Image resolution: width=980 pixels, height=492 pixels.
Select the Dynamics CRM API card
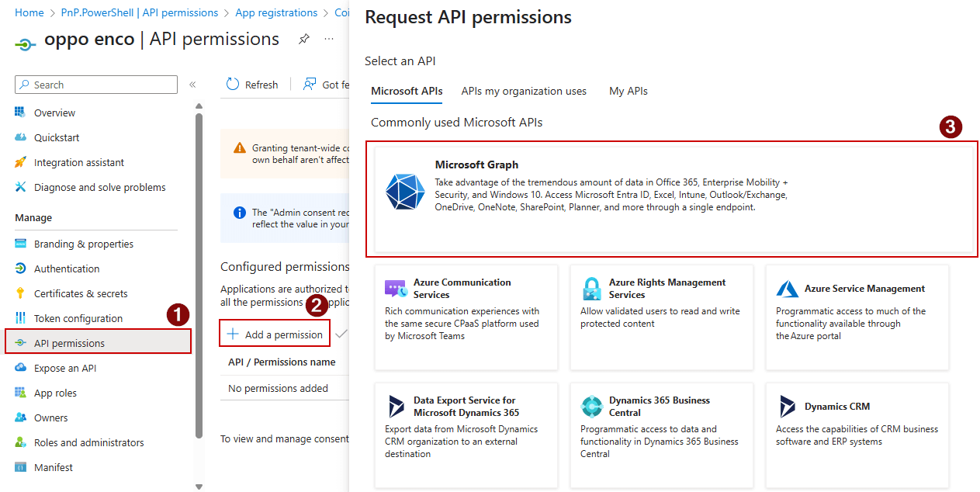click(x=857, y=435)
